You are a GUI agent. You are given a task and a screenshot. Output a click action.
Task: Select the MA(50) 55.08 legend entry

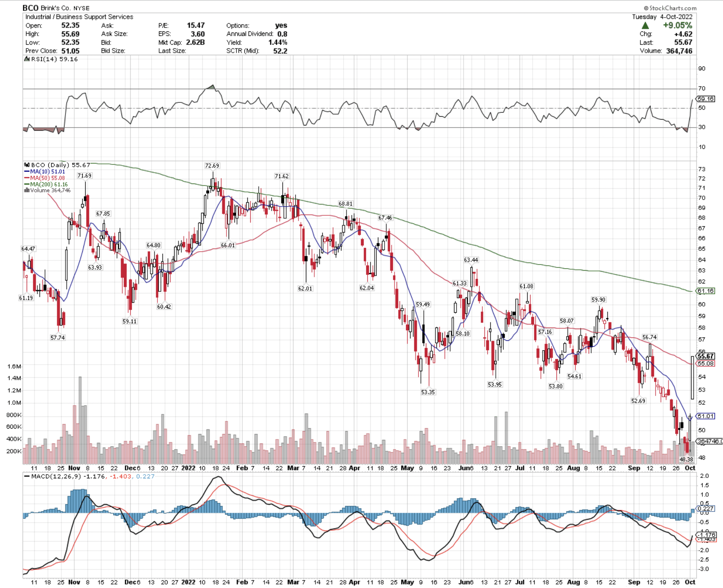45,178
